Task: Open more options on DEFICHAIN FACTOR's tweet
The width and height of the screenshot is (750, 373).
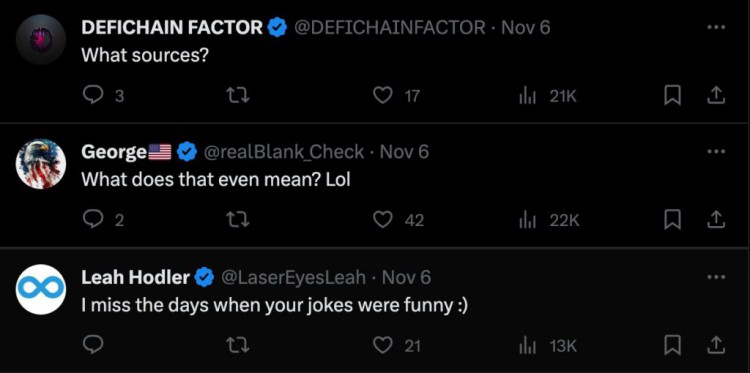Action: (x=716, y=27)
